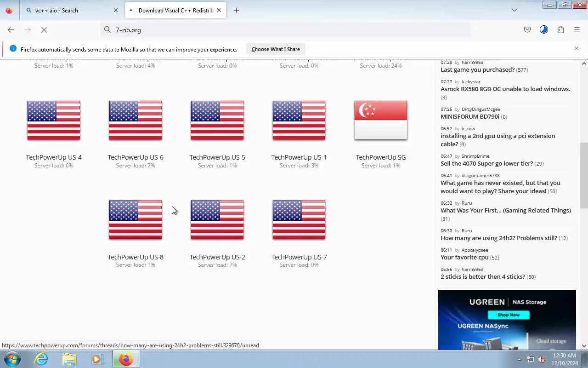Expand the list all tabs dropdown
Screen dimensions: 588x368
click(x=514, y=10)
